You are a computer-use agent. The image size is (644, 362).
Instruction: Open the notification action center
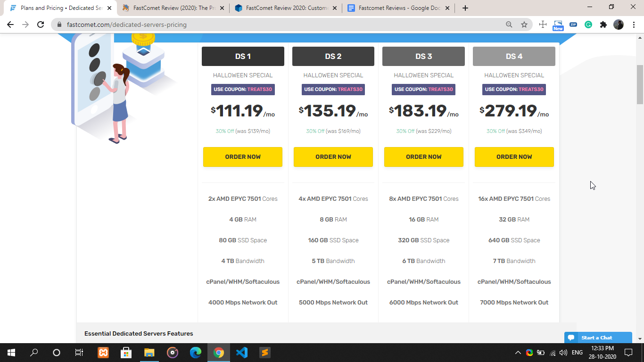pos(628,353)
